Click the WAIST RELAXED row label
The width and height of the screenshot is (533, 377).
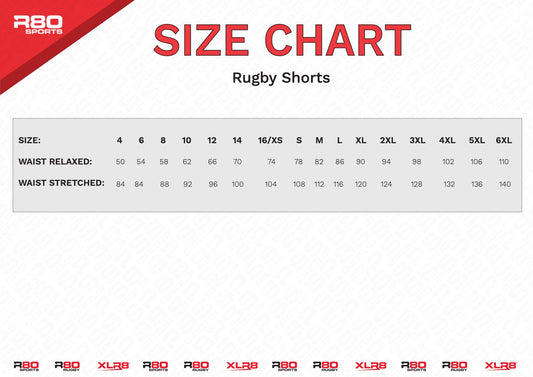coord(55,161)
